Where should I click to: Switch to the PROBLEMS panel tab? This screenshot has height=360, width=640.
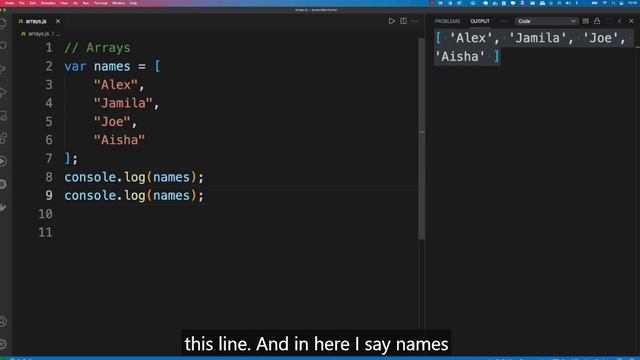coord(447,21)
